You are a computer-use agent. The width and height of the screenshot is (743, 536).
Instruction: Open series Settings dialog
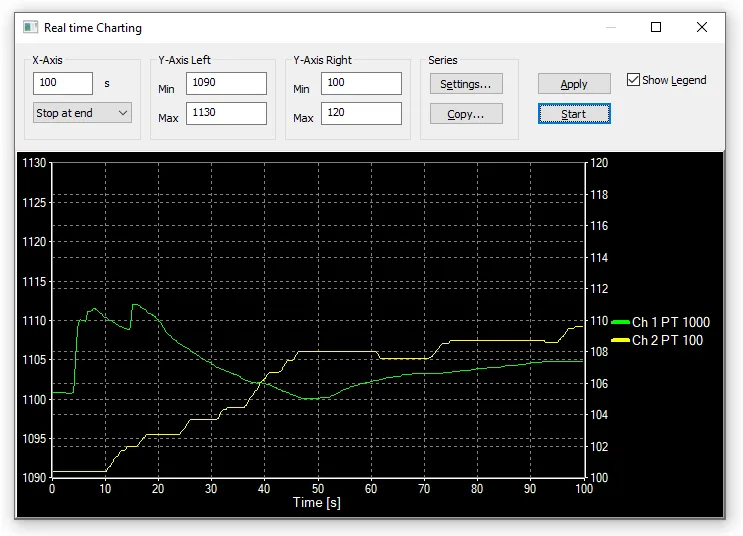tap(466, 84)
